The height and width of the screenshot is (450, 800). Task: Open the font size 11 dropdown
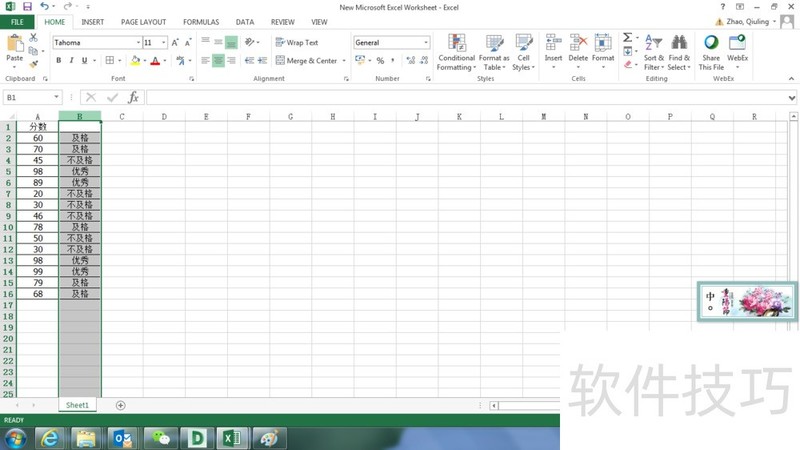[x=163, y=42]
